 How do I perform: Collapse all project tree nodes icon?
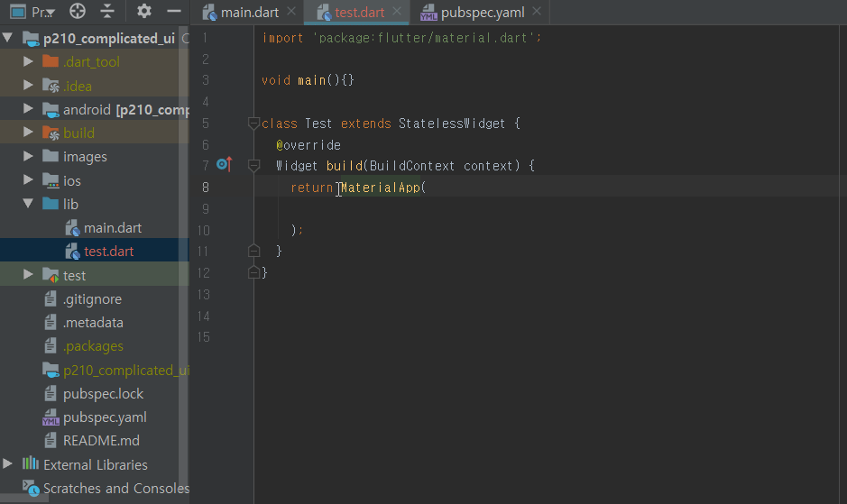click(x=107, y=12)
